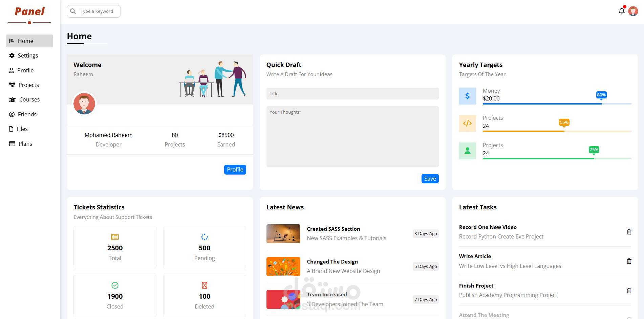Click the Raheem profile avatar in Welcome card
Screen dimensions: 644x319
(84, 104)
